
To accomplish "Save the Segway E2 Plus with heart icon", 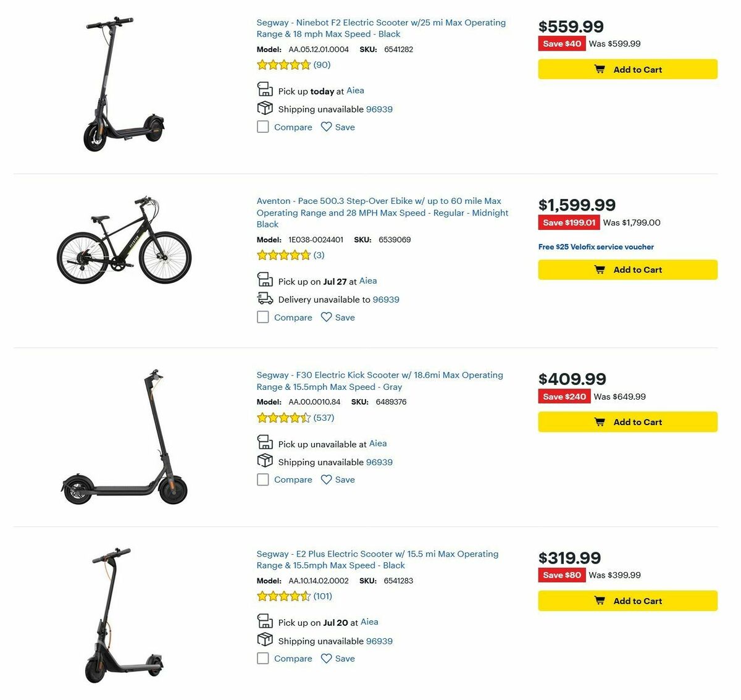I will click(326, 659).
